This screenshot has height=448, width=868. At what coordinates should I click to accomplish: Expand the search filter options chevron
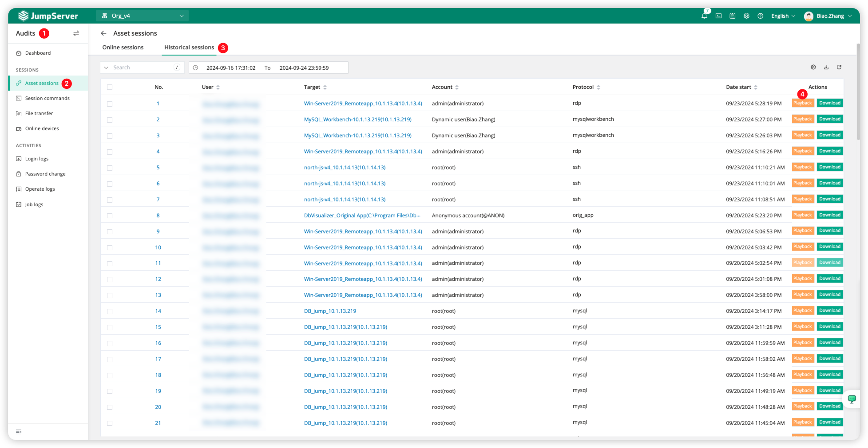coord(106,68)
